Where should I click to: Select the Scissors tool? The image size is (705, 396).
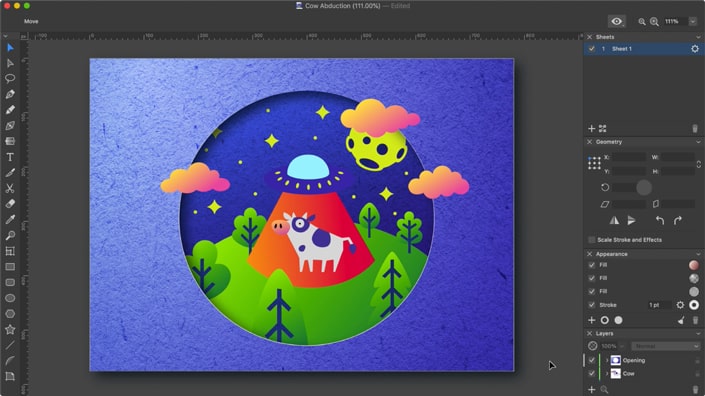pyautogui.click(x=10, y=188)
